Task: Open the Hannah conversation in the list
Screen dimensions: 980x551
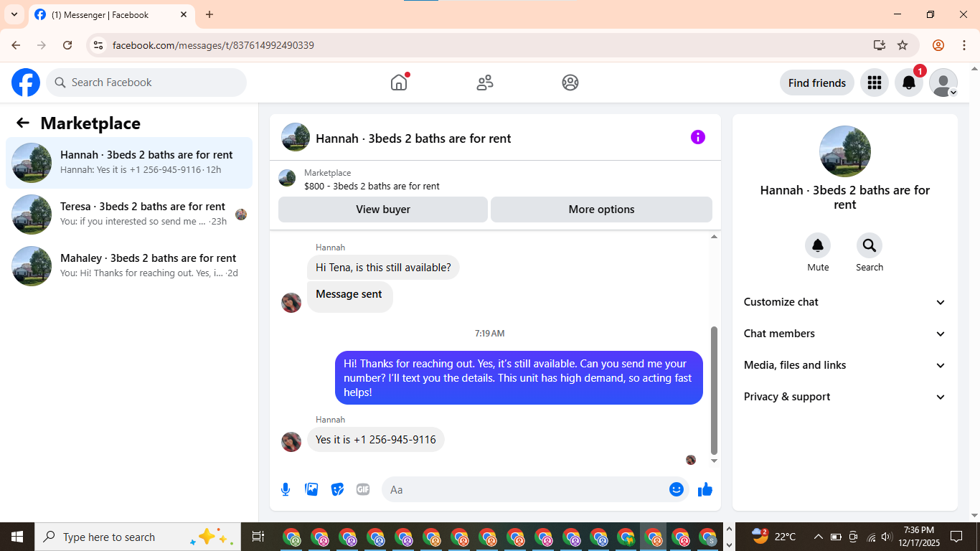Action: coord(129,163)
